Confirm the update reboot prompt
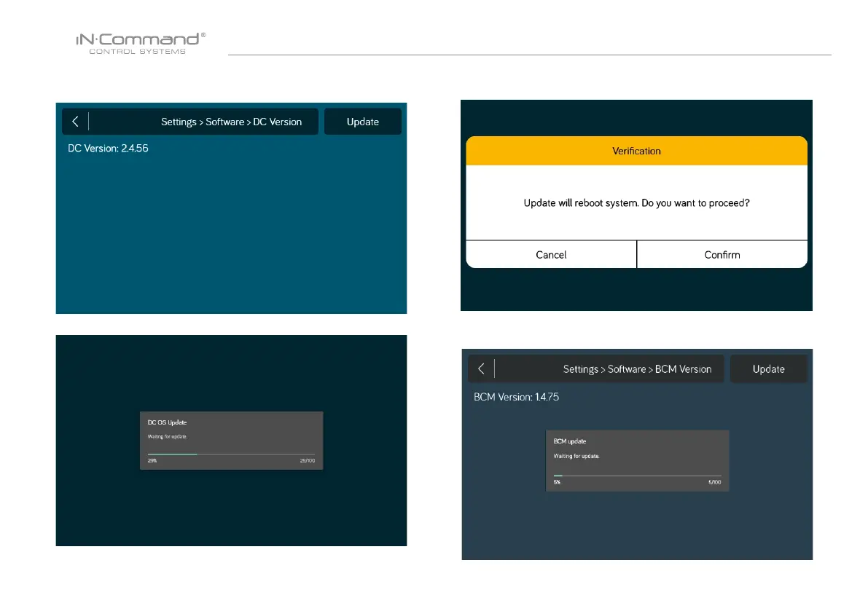The width and height of the screenshot is (868, 611). (x=722, y=254)
